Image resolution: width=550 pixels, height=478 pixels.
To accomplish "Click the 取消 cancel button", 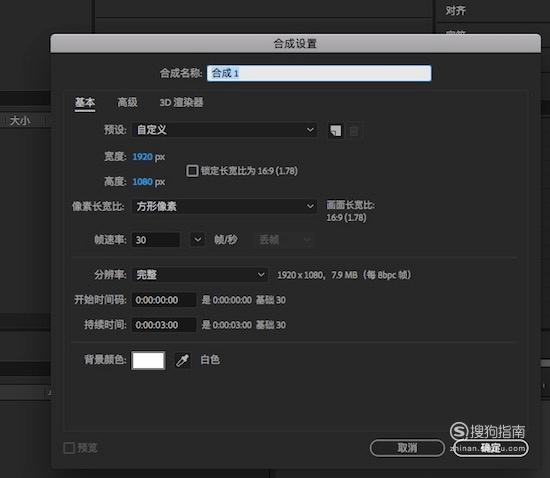I will point(407,448).
